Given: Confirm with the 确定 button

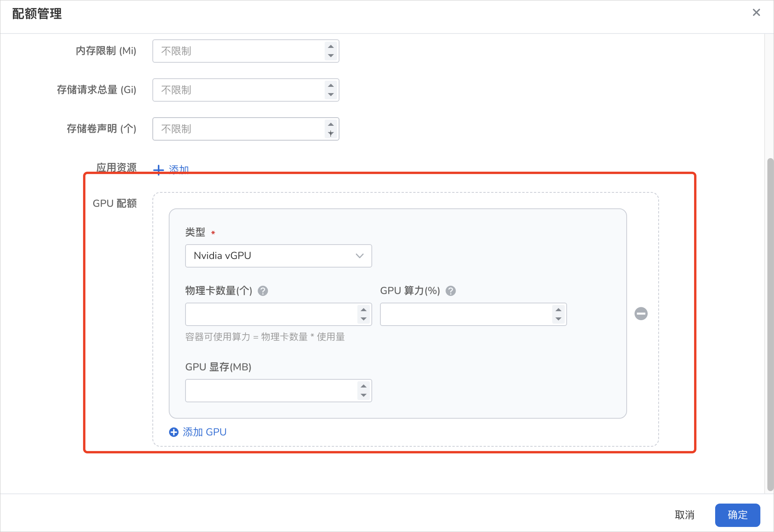Looking at the screenshot, I should [737, 515].
